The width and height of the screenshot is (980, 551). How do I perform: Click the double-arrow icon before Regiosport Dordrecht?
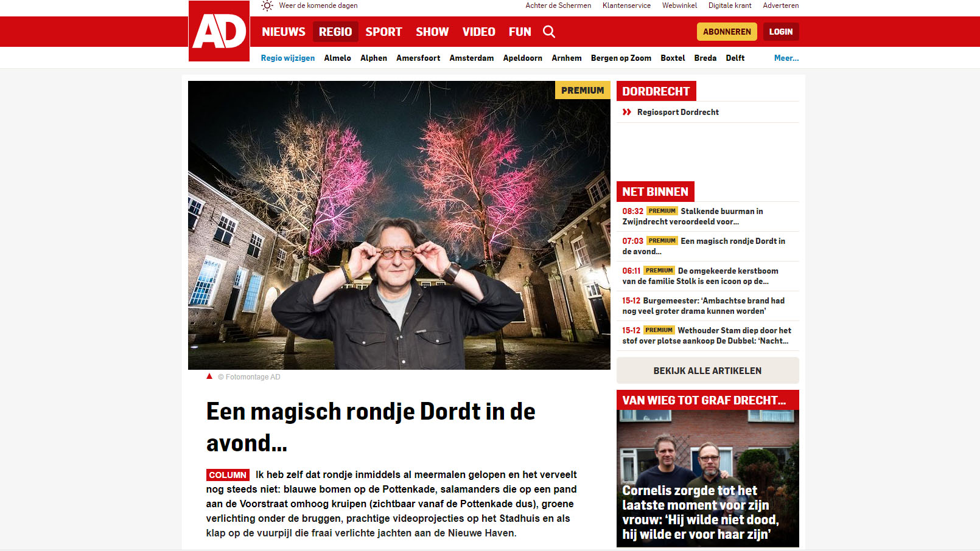tap(627, 112)
